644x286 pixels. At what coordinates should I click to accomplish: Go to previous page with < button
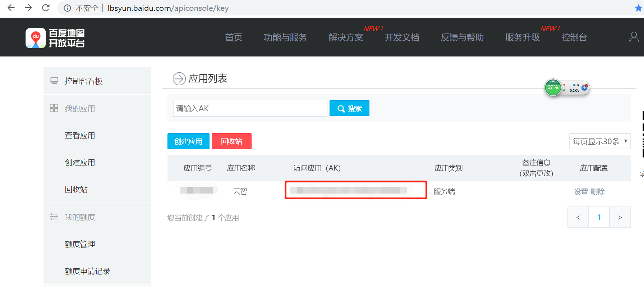point(578,217)
